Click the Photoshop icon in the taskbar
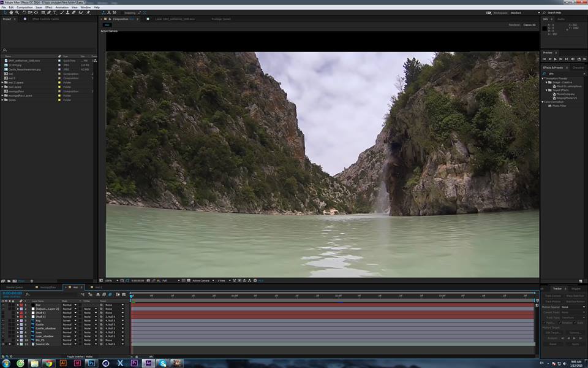 (91, 362)
